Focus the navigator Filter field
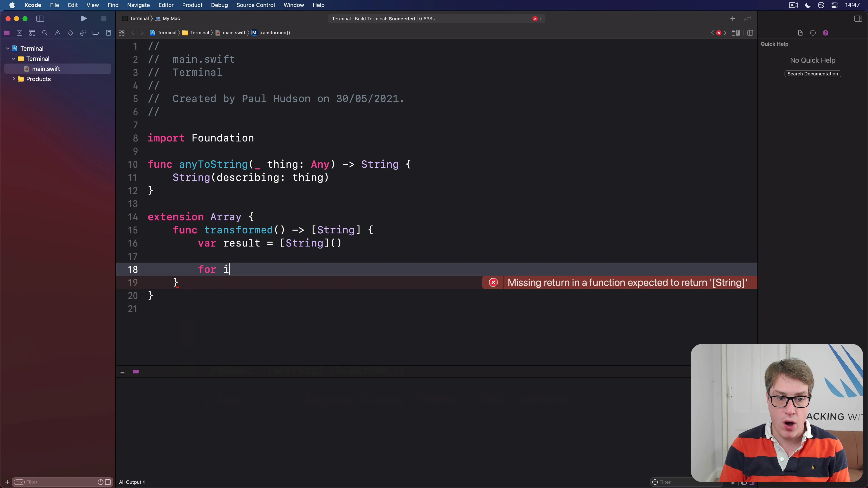 (57, 482)
